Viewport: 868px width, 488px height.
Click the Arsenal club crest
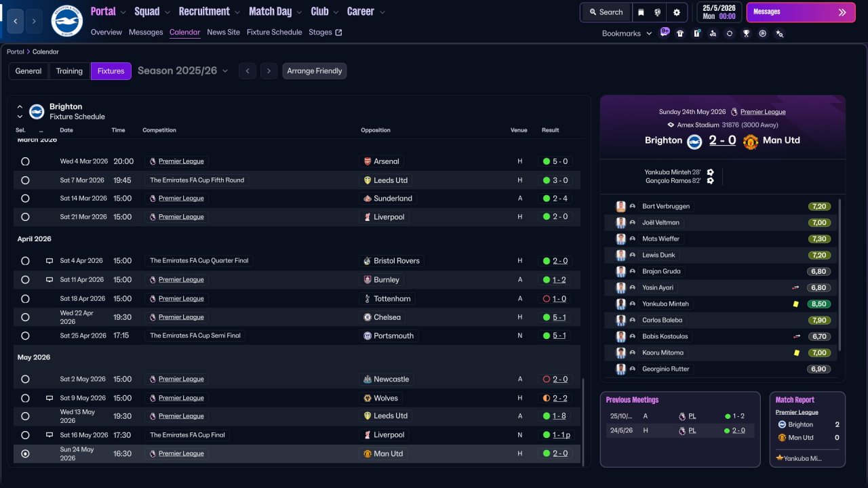click(368, 161)
